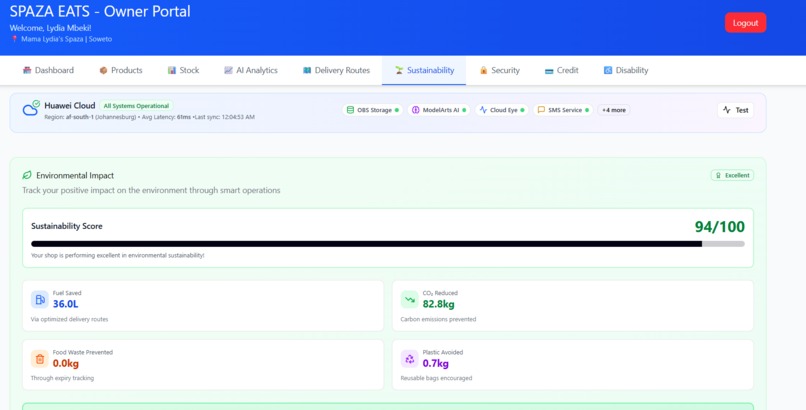The width and height of the screenshot is (806, 410).
Task: Select the Sustainability tab
Action: coord(424,70)
